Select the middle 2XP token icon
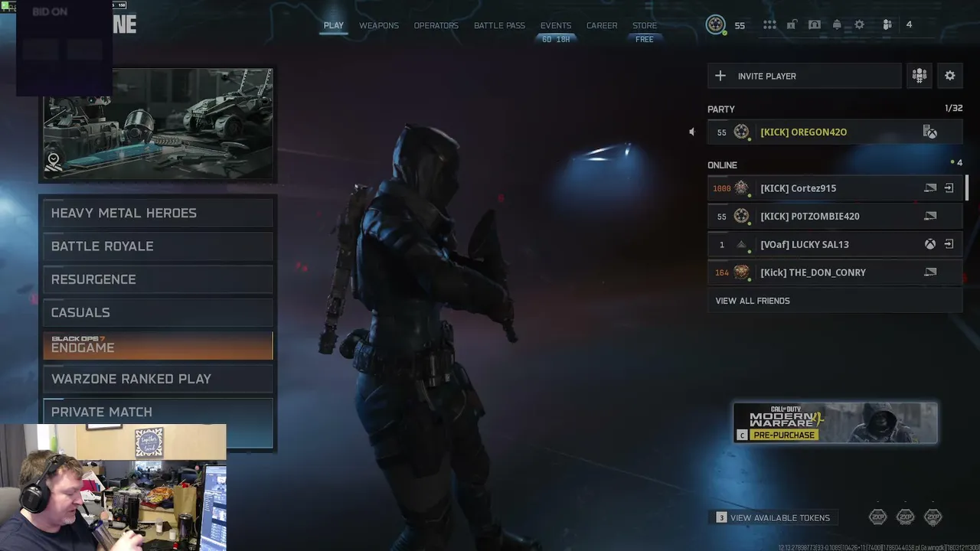Image resolution: width=980 pixels, height=551 pixels. click(906, 517)
